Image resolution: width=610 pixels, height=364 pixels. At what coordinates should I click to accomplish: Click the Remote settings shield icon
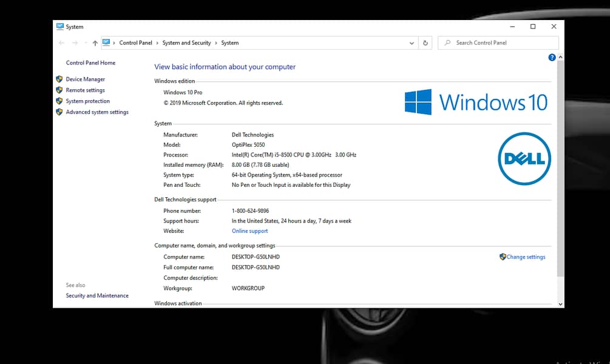pos(59,90)
